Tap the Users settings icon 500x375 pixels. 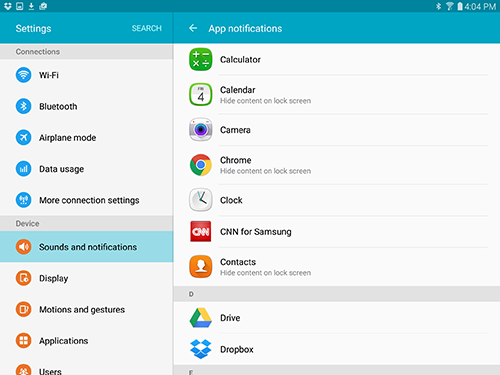pyautogui.click(x=23, y=370)
